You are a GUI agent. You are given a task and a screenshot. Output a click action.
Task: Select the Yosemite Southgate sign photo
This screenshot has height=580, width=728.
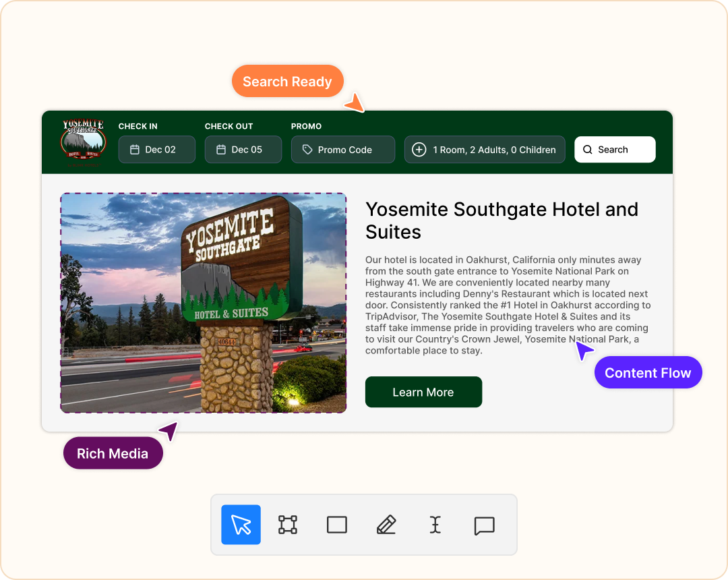(204, 303)
